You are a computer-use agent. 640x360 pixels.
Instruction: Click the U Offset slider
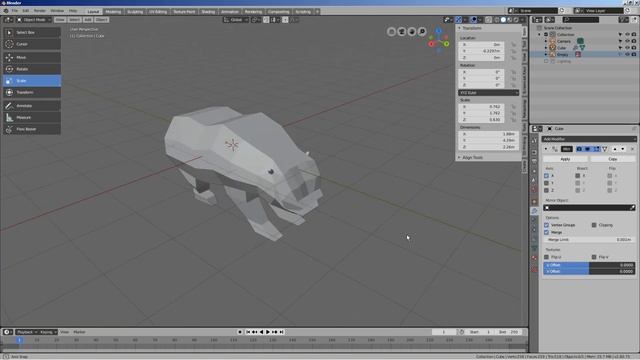click(589, 265)
